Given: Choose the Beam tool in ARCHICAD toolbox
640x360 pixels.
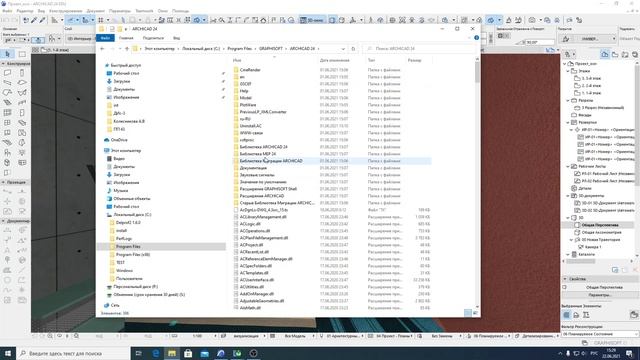Looking at the screenshot, I should (x=8, y=82).
